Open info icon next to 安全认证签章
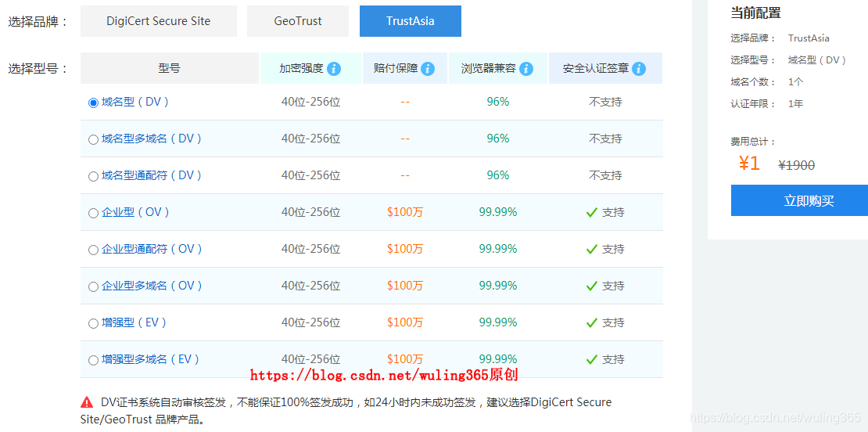This screenshot has height=432, width=868. pos(639,69)
